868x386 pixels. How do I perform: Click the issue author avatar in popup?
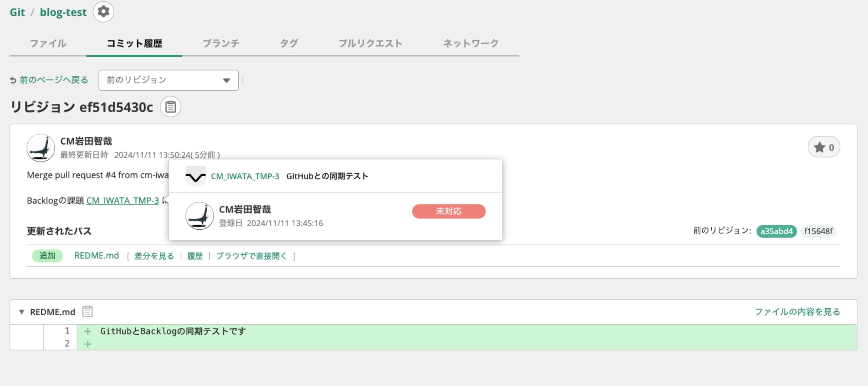coord(200,216)
